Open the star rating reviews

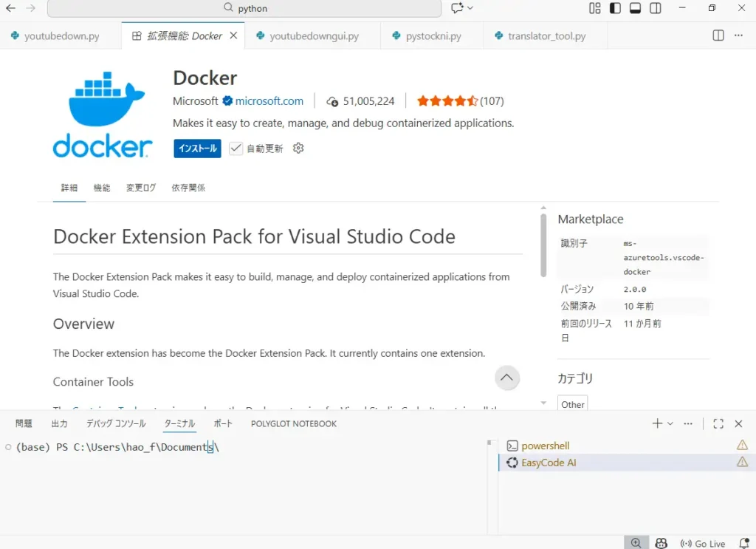pyautogui.click(x=460, y=100)
